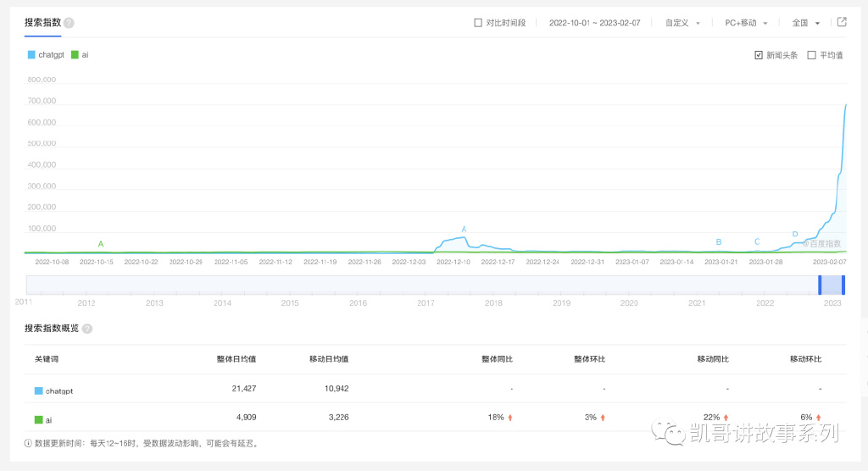Click the chatgpt blue swatch in overview table
This screenshot has height=471, width=868.
coord(39,391)
